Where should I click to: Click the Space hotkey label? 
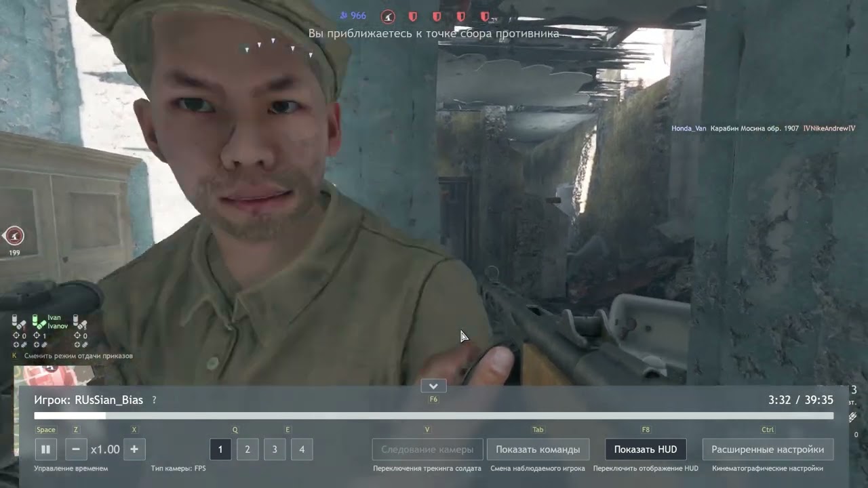[x=46, y=430]
